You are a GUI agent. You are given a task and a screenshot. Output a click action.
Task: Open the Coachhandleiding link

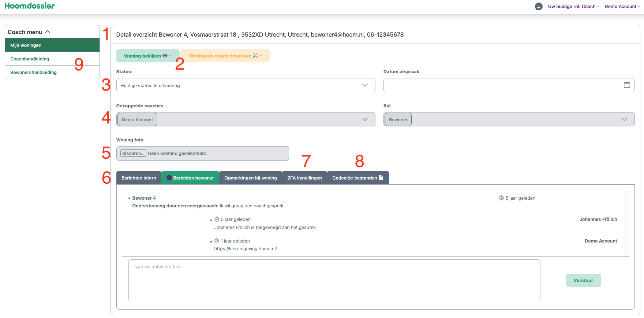click(x=30, y=59)
